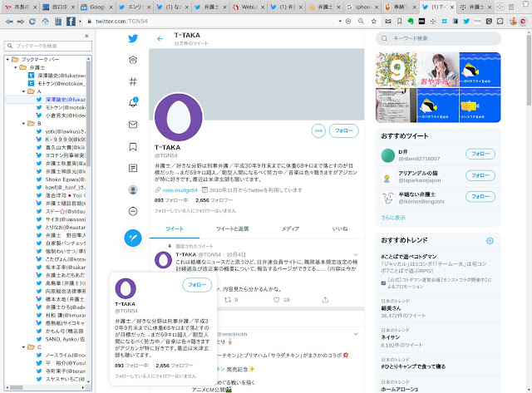Follow suggested account D弁
Screen dimensions: 532x393
point(480,154)
